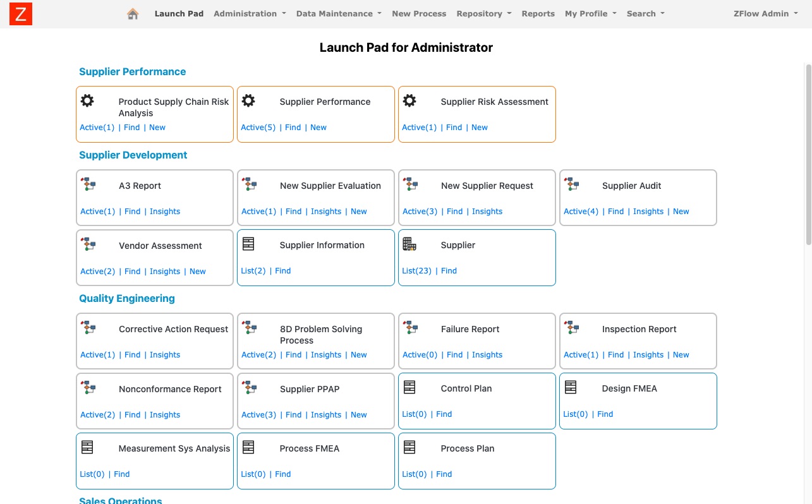
Task: Click the Supplier Performance gear icon
Action: click(248, 100)
